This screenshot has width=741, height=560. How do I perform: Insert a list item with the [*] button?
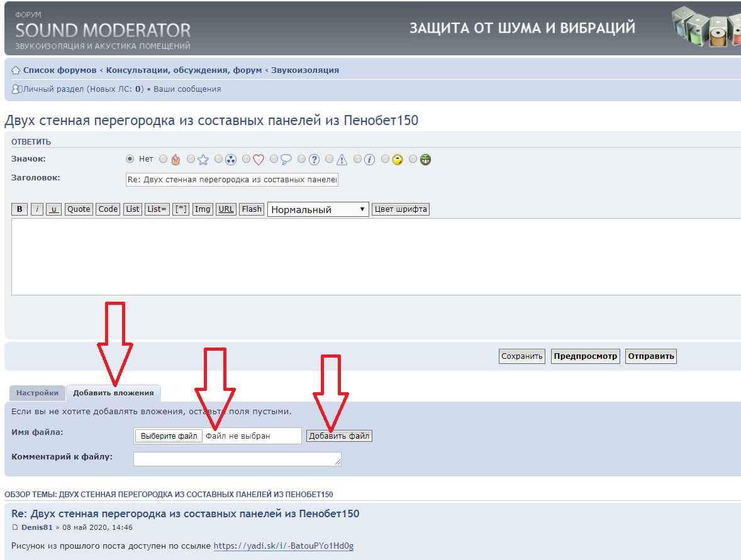(x=181, y=209)
